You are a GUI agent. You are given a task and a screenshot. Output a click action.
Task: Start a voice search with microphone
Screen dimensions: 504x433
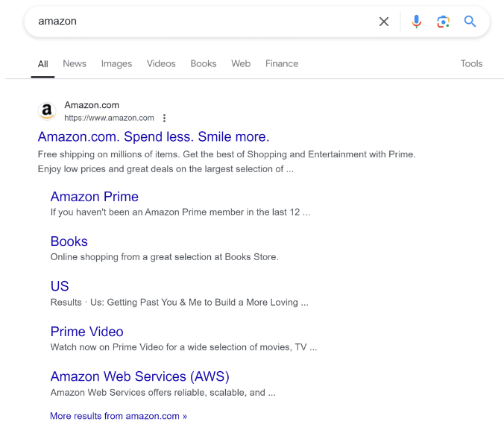point(417,22)
